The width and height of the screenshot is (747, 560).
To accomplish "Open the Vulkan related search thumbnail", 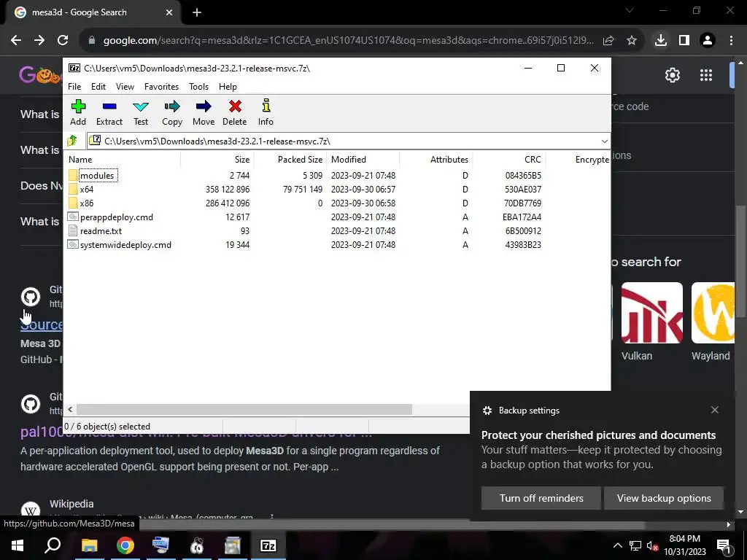I will click(x=651, y=313).
